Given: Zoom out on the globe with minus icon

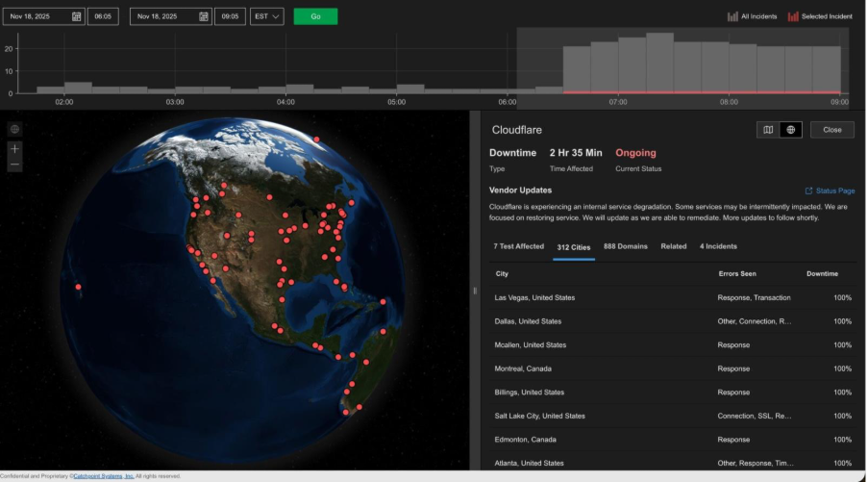Looking at the screenshot, I should (15, 164).
